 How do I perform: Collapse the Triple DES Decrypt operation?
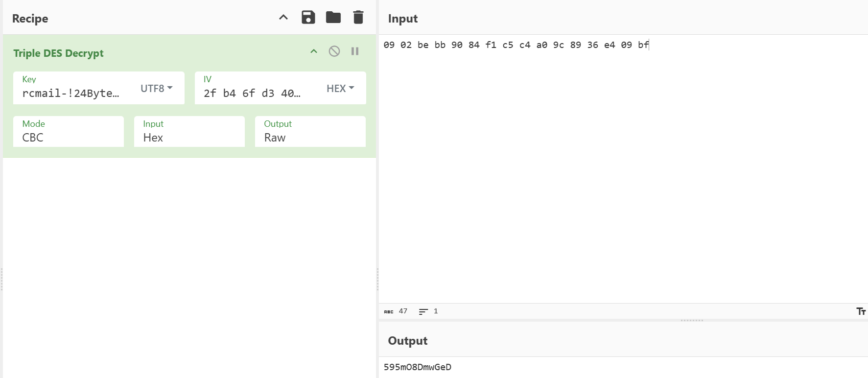[314, 51]
